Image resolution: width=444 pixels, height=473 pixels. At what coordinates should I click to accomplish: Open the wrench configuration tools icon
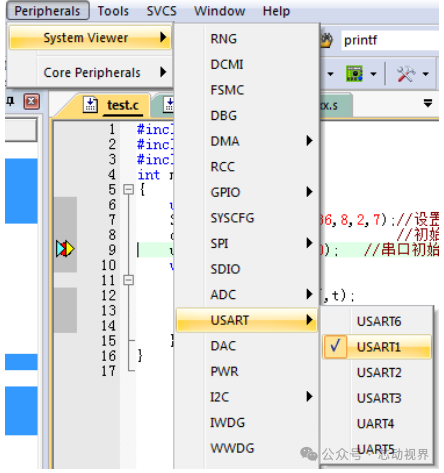(406, 74)
